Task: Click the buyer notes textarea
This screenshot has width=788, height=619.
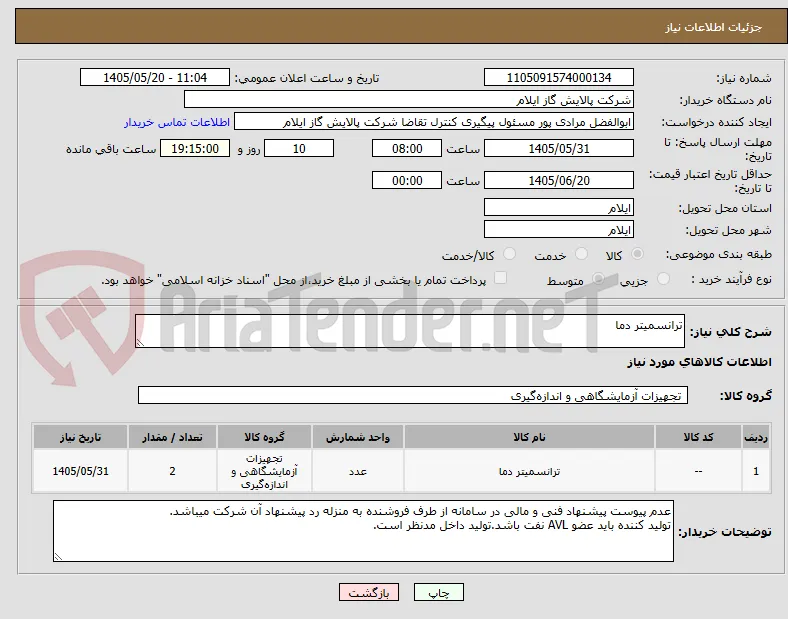Action: coord(363,531)
